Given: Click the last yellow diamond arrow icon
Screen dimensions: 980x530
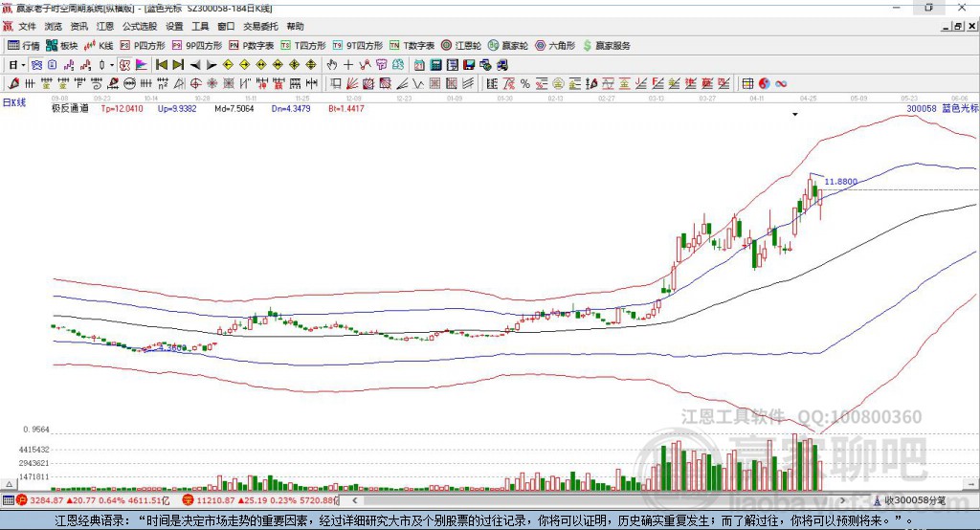Looking at the screenshot, I should click(x=311, y=65).
